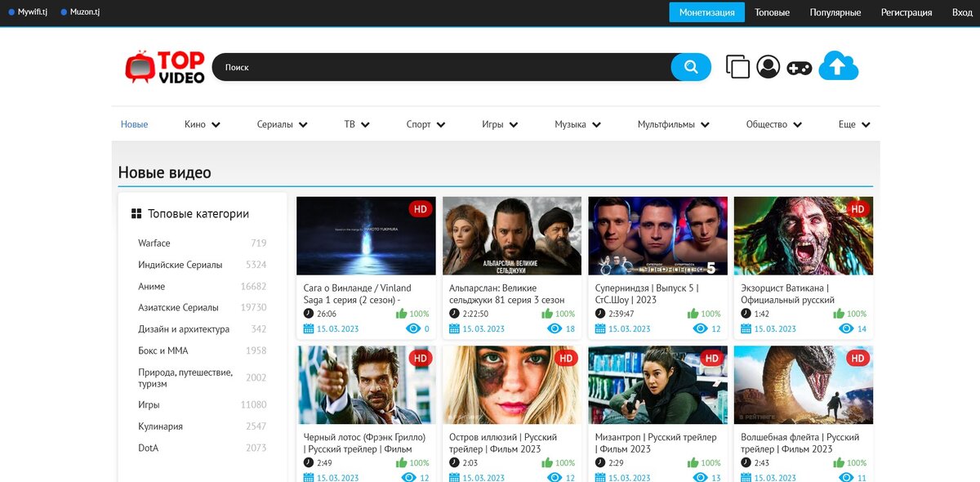Viewport: 980px width, 482px height.
Task: Open the Монетизация top menu item
Action: click(707, 12)
